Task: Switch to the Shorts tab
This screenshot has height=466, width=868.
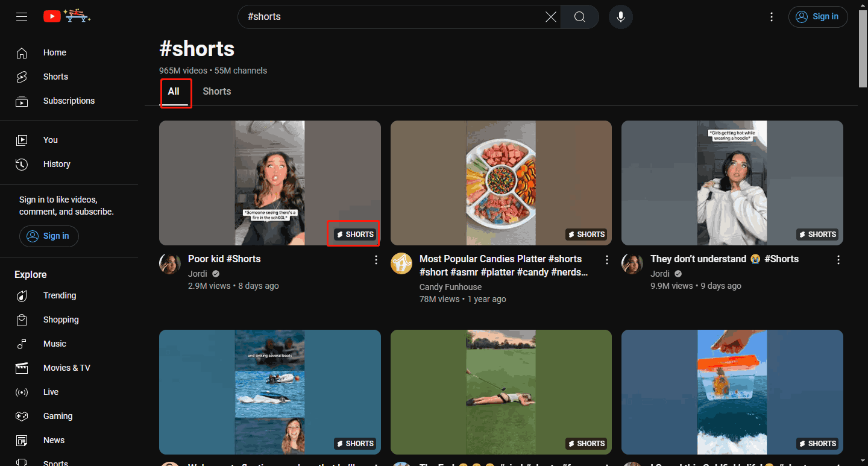Action: point(216,92)
